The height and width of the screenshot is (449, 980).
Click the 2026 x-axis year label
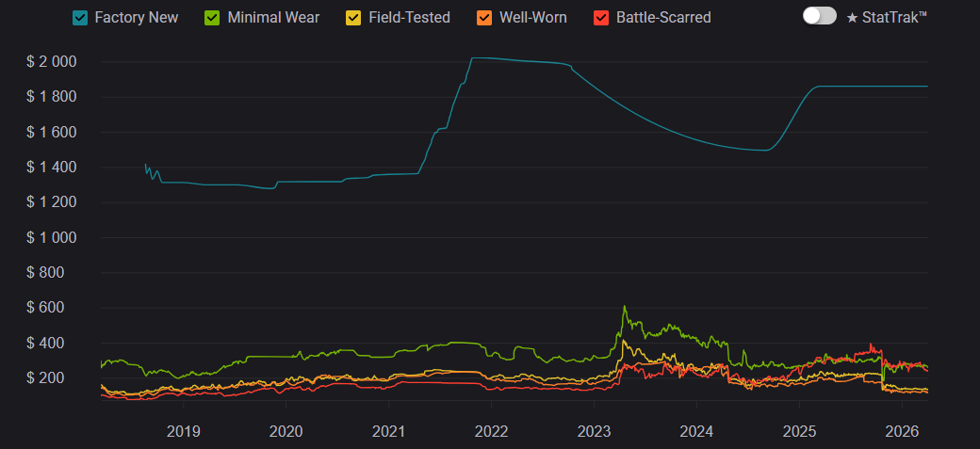902,431
